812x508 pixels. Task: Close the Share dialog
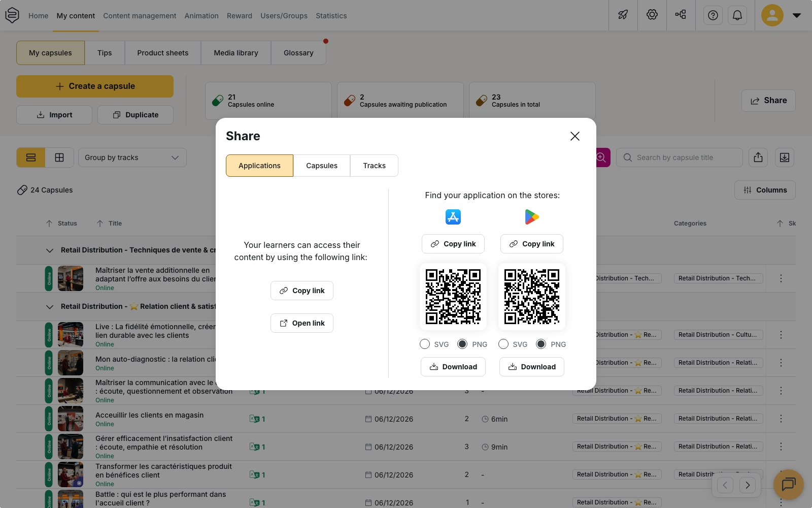tap(574, 136)
